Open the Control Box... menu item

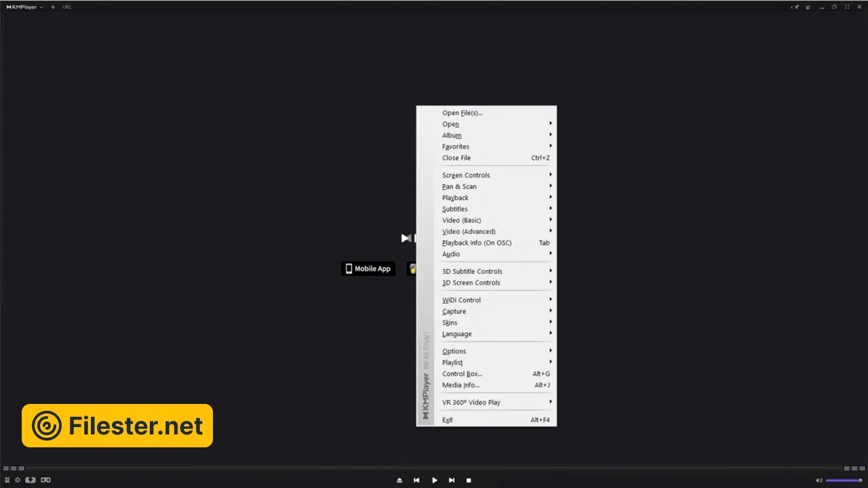(462, 373)
